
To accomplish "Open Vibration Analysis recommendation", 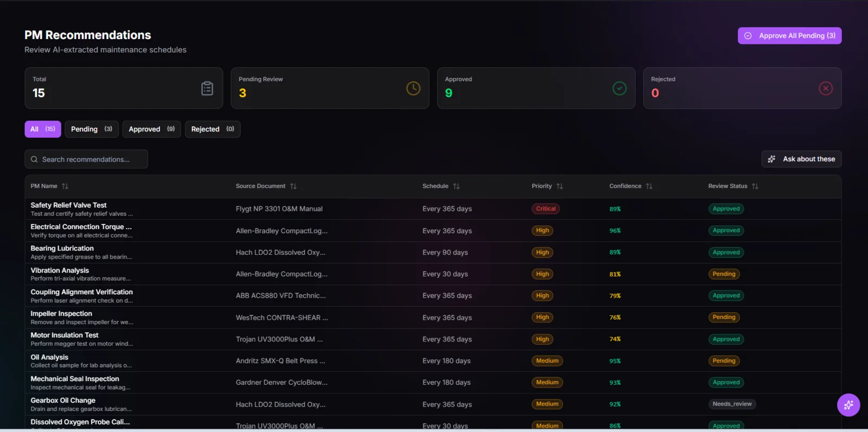I will [x=433, y=274].
